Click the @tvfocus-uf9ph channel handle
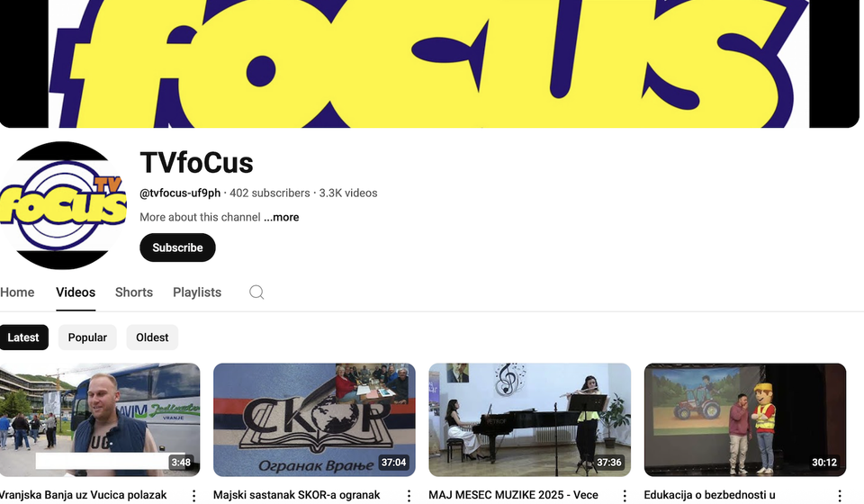 180,193
